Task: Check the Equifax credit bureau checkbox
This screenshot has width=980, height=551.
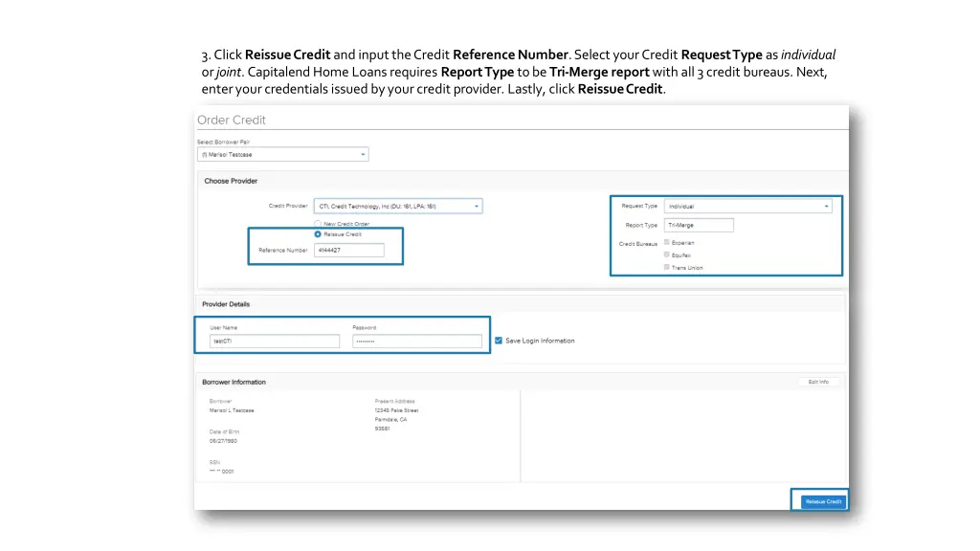Action: pyautogui.click(x=666, y=254)
